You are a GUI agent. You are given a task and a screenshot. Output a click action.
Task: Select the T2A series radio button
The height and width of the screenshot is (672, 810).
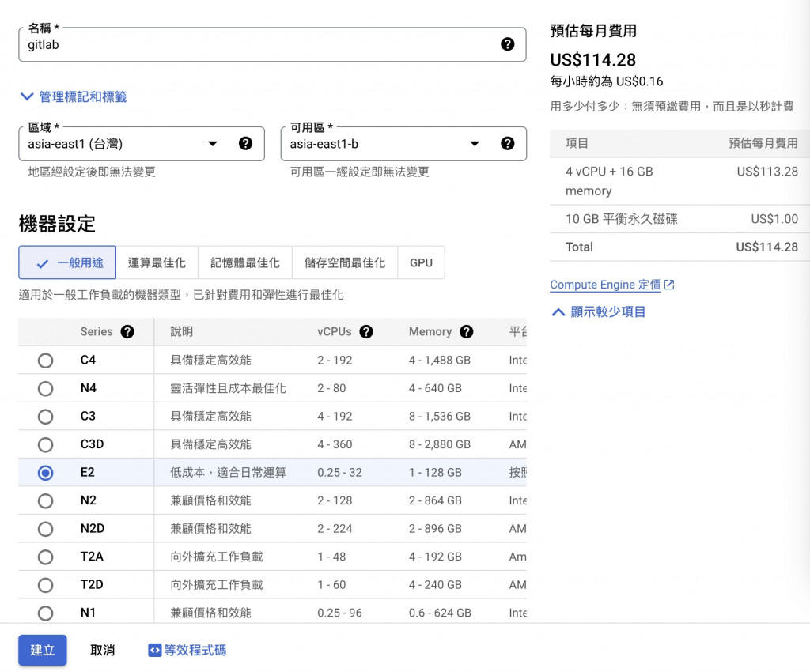(x=45, y=557)
